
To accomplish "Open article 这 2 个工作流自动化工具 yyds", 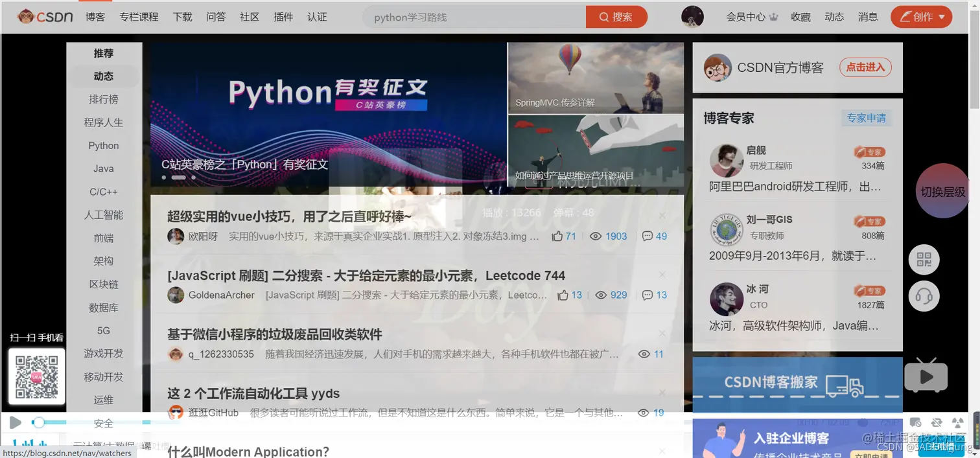I will [253, 393].
